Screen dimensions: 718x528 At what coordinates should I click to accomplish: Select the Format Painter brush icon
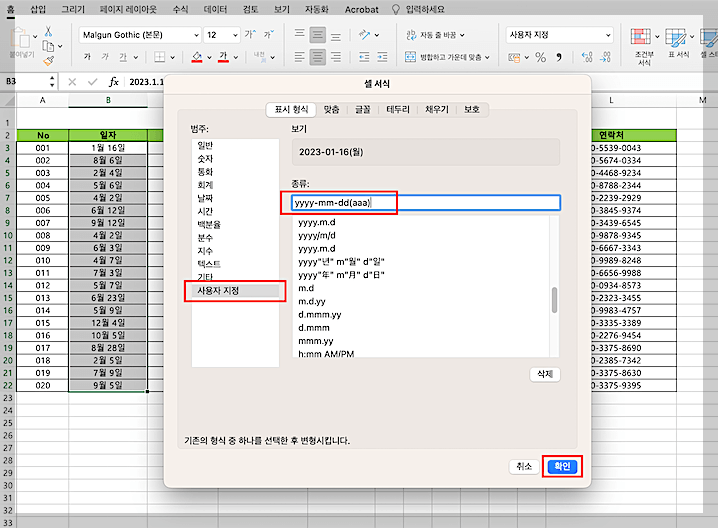pos(49,60)
